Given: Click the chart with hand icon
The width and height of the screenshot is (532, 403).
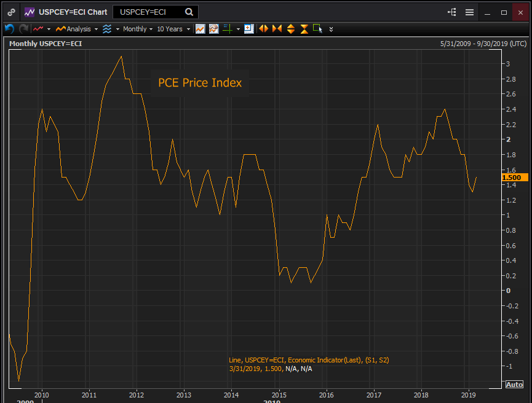Looking at the screenshot, I should coord(214,29).
